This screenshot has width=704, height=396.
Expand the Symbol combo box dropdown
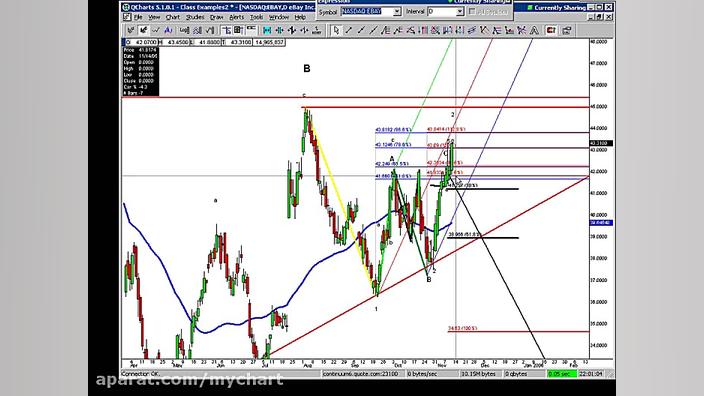point(397,12)
